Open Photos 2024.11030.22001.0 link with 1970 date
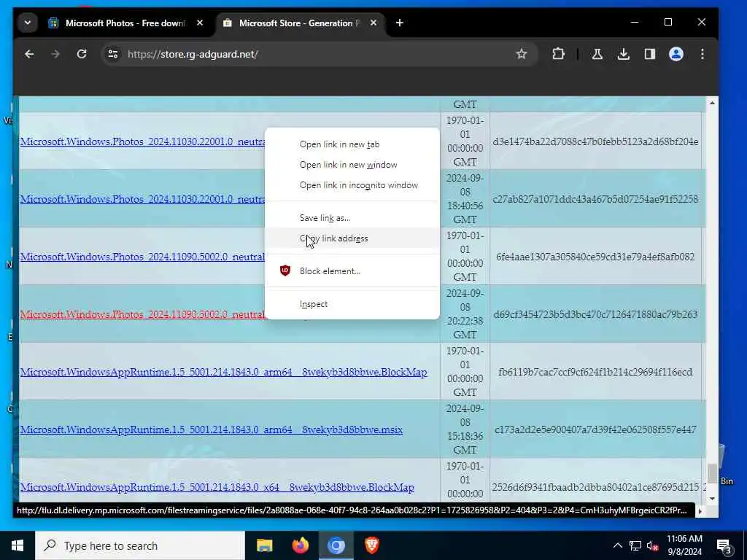The image size is (747, 560). coord(142,141)
